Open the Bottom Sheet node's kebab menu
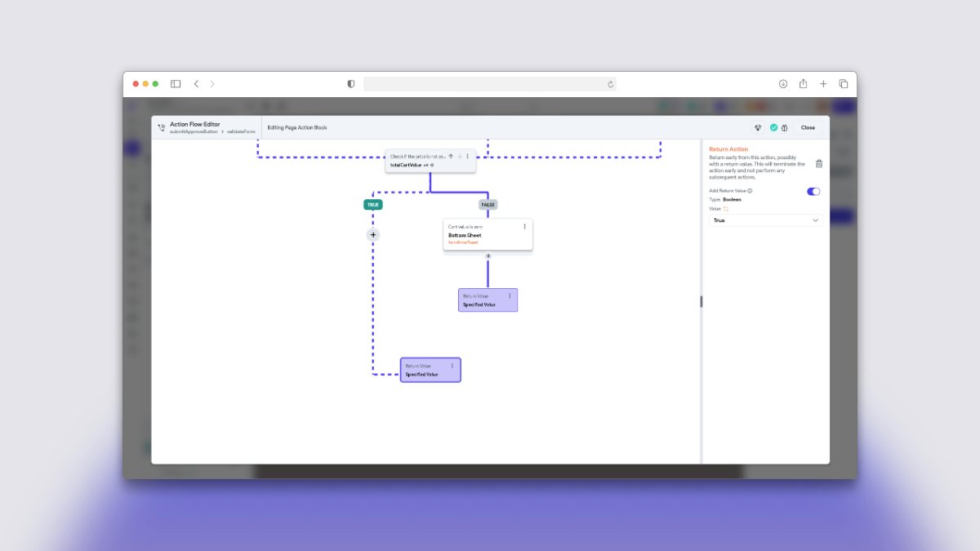The image size is (980, 551). (524, 226)
